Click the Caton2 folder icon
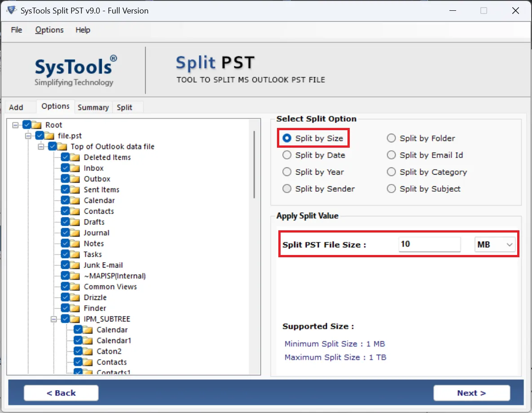This screenshot has width=532, height=413. 88,351
